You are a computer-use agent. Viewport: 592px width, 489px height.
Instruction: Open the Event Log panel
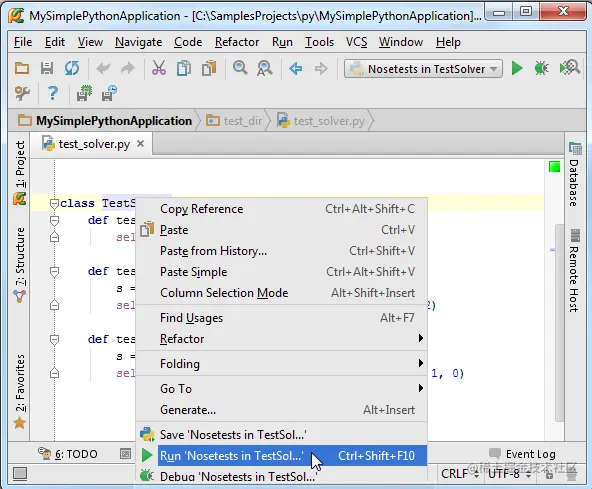point(522,454)
